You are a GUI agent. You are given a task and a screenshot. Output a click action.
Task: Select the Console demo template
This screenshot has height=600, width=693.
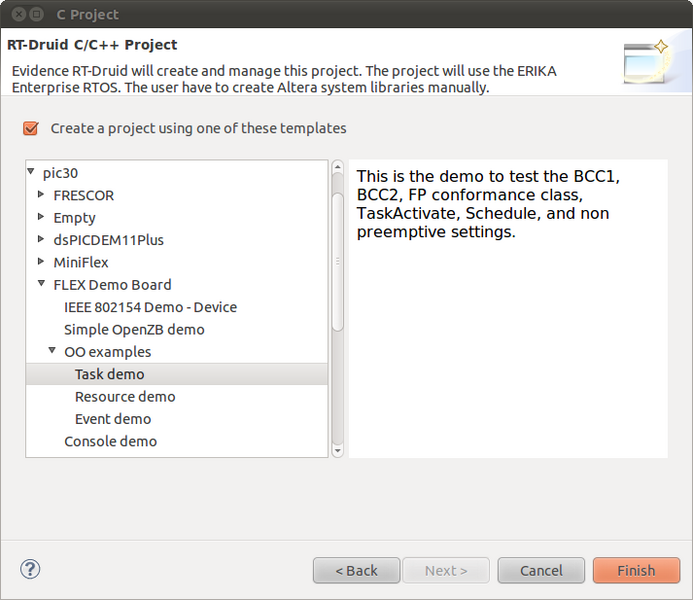110,441
